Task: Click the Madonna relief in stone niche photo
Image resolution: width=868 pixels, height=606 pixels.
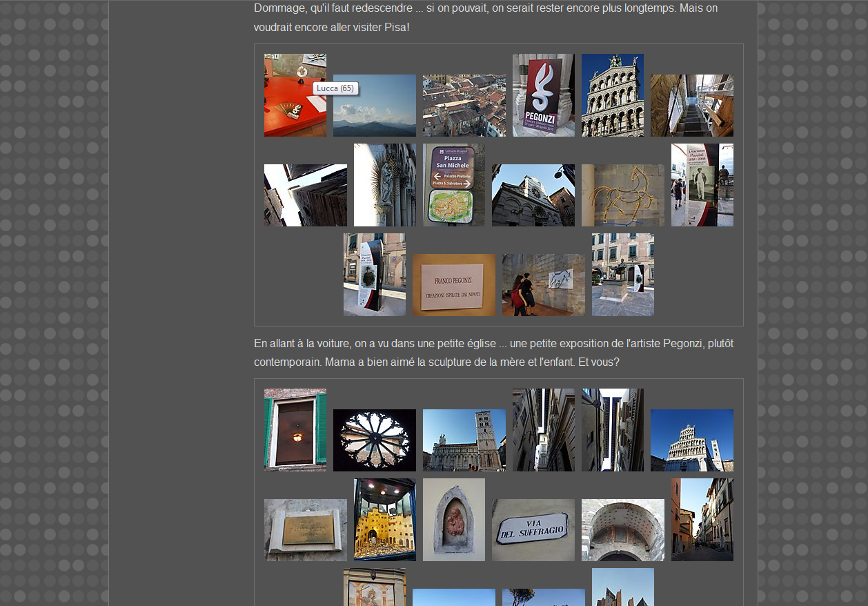Action: point(453,519)
